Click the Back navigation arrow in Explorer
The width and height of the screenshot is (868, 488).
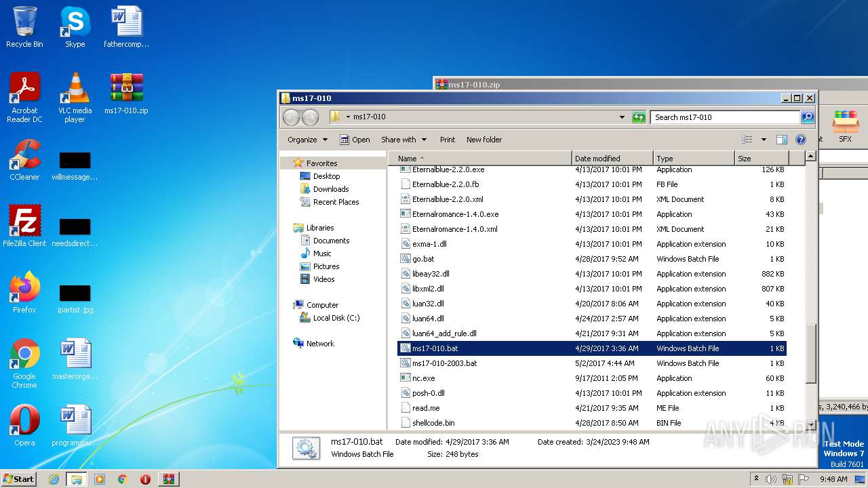click(x=292, y=117)
